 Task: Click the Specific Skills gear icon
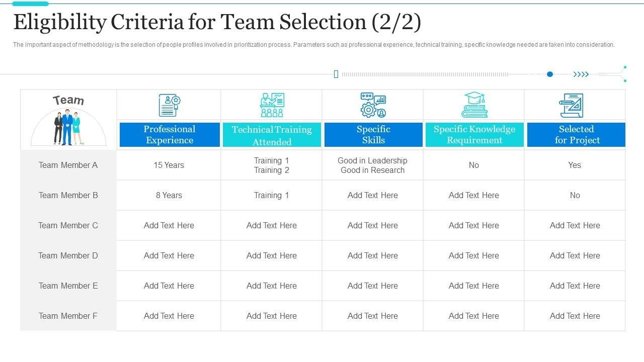click(373, 106)
